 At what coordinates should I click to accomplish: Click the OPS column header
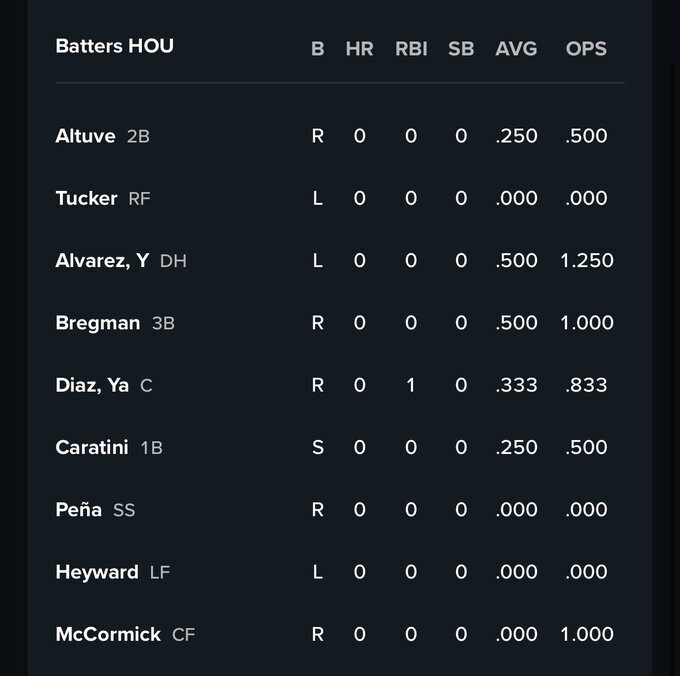point(586,49)
